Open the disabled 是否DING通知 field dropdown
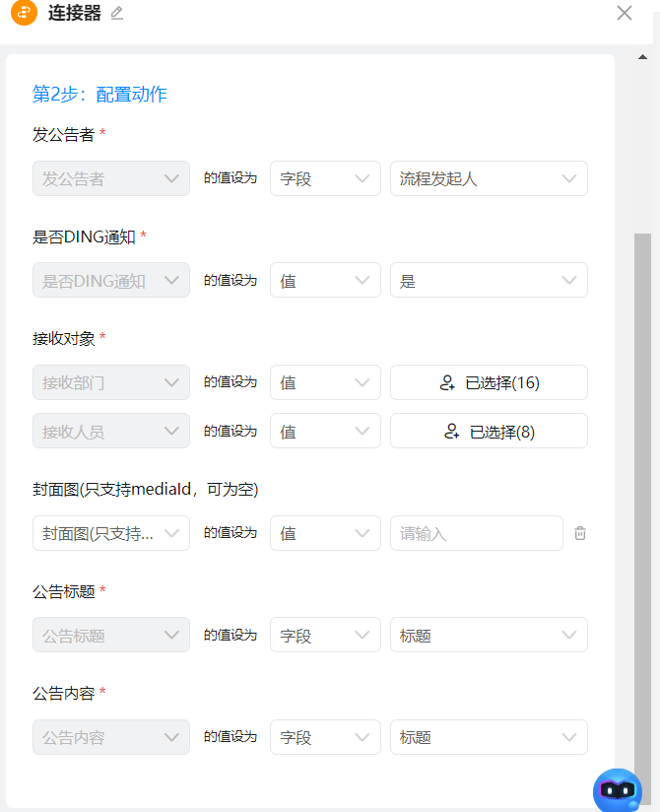Screen dimensions: 660x812 tap(111, 280)
